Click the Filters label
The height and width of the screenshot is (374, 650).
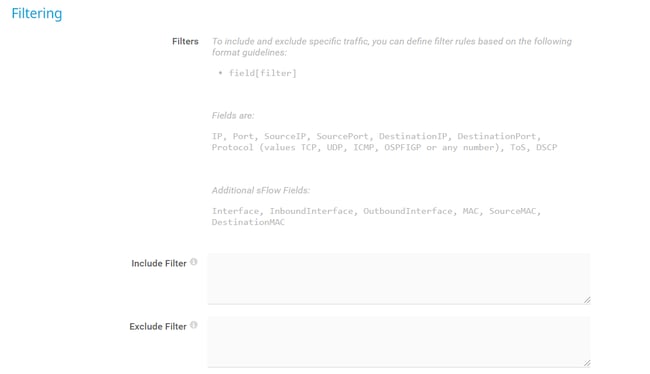(185, 41)
